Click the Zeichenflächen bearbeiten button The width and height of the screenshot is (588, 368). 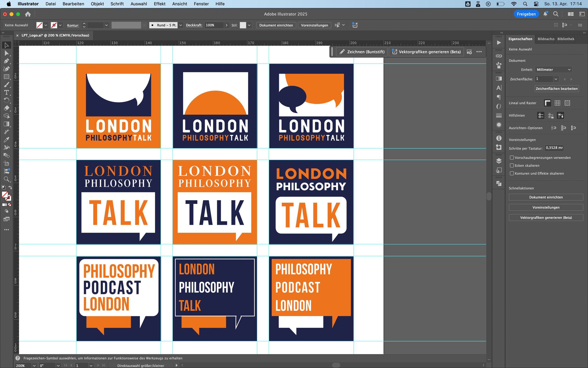[x=556, y=89]
